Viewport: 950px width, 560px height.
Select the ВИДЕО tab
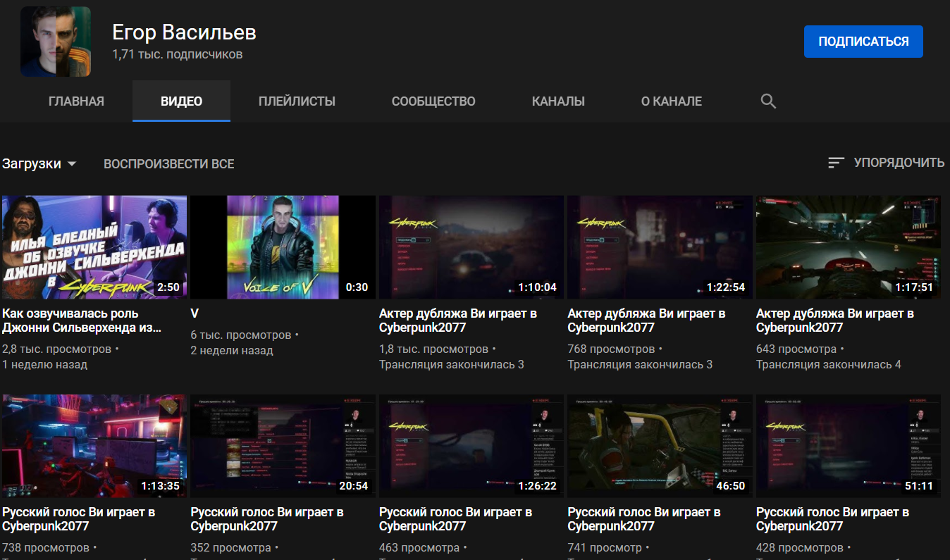181,101
